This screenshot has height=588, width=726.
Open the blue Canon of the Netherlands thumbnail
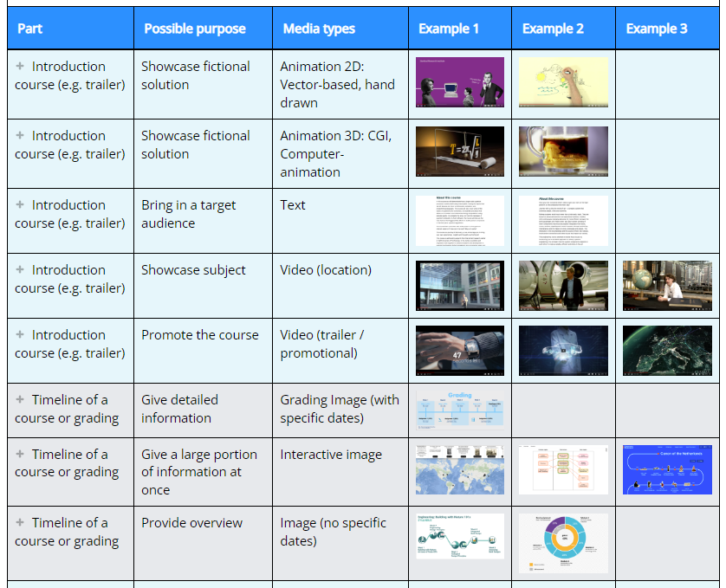667,470
